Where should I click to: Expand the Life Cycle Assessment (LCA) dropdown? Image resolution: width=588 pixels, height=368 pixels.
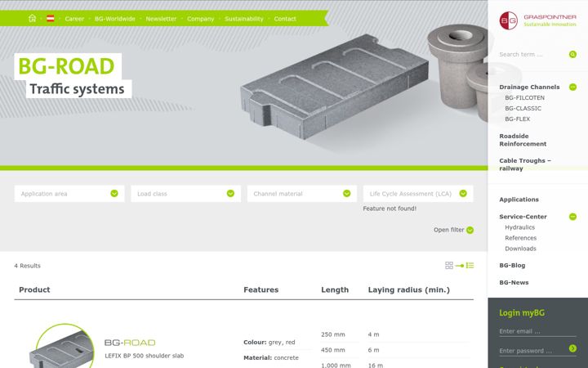(x=418, y=193)
